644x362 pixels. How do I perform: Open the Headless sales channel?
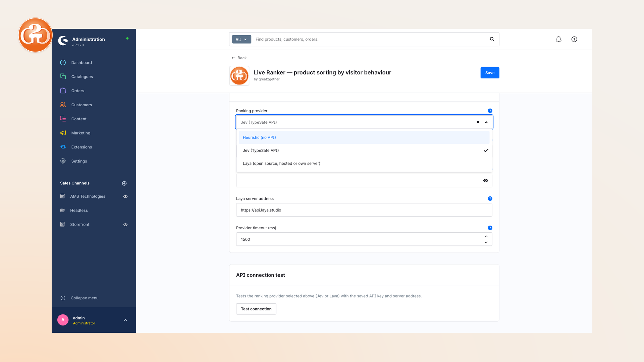79,210
